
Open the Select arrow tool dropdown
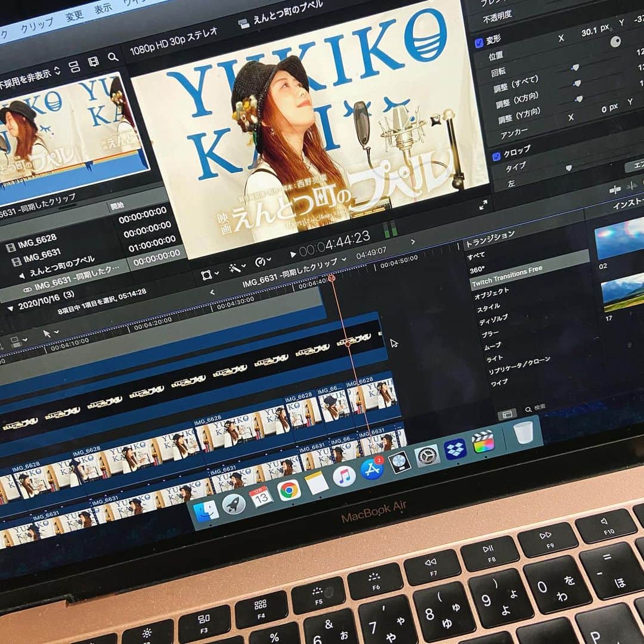point(51,333)
